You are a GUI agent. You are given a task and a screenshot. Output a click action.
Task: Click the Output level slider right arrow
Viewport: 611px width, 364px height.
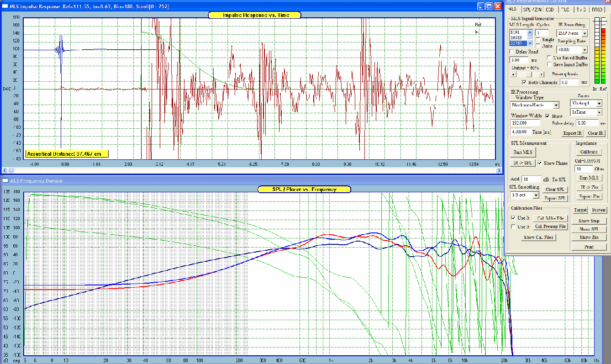(x=542, y=74)
